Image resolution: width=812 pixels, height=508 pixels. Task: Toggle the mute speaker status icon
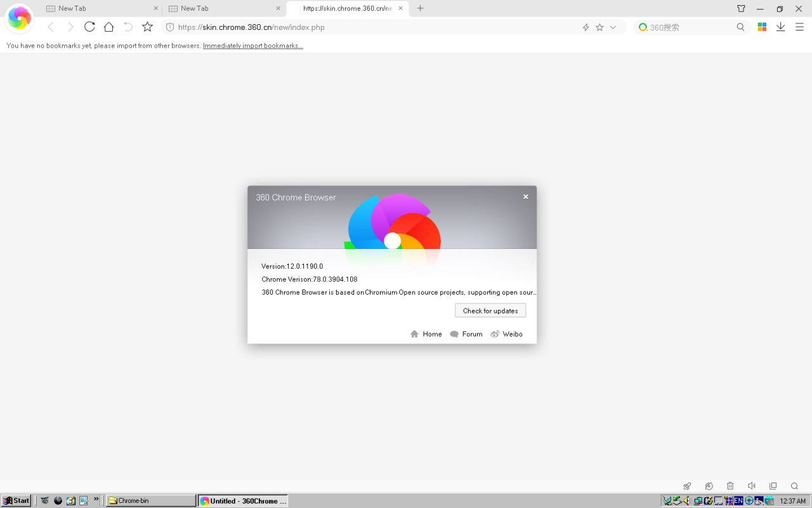[x=752, y=486]
